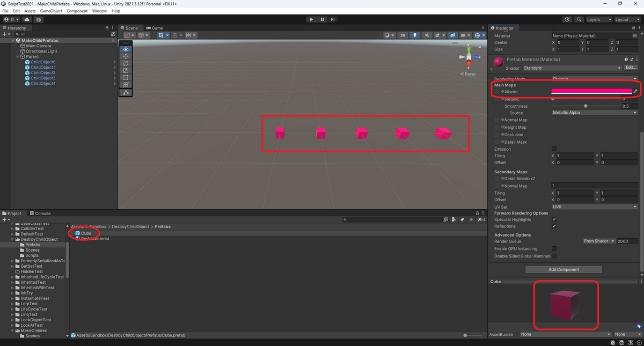The width and height of the screenshot is (644, 346).
Task: Open the Inspector panel options menu
Action: click(640, 27)
